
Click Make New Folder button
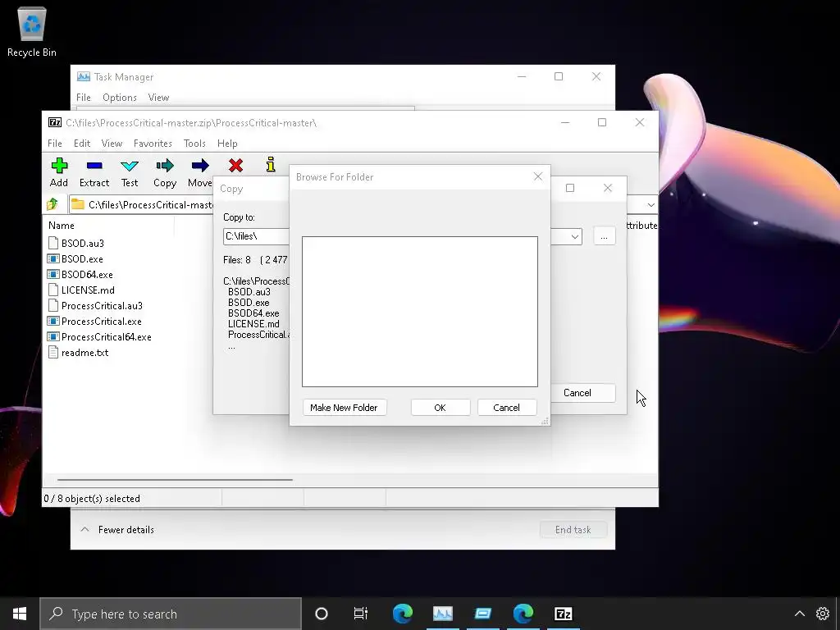344,407
